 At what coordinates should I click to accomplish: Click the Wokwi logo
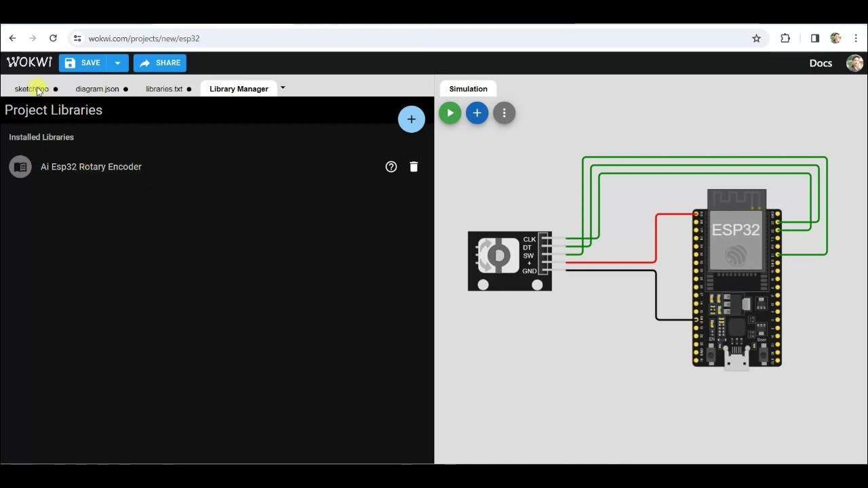(29, 62)
